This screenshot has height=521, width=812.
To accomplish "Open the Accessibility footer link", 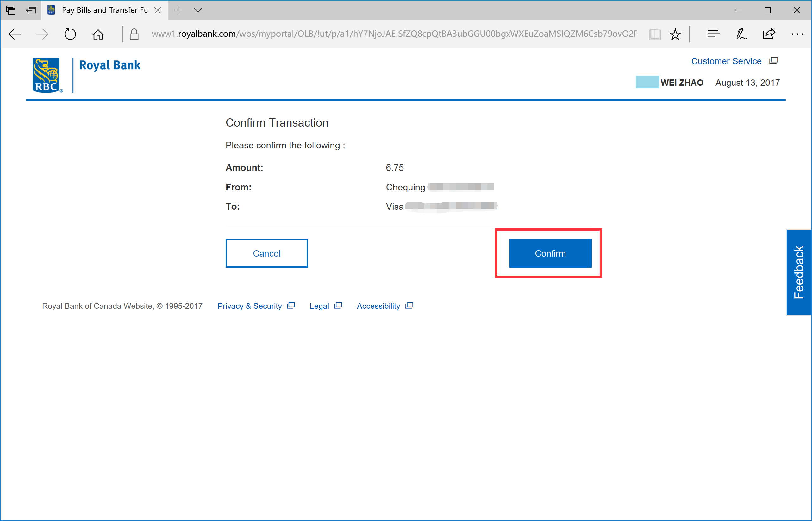I will coord(378,306).
